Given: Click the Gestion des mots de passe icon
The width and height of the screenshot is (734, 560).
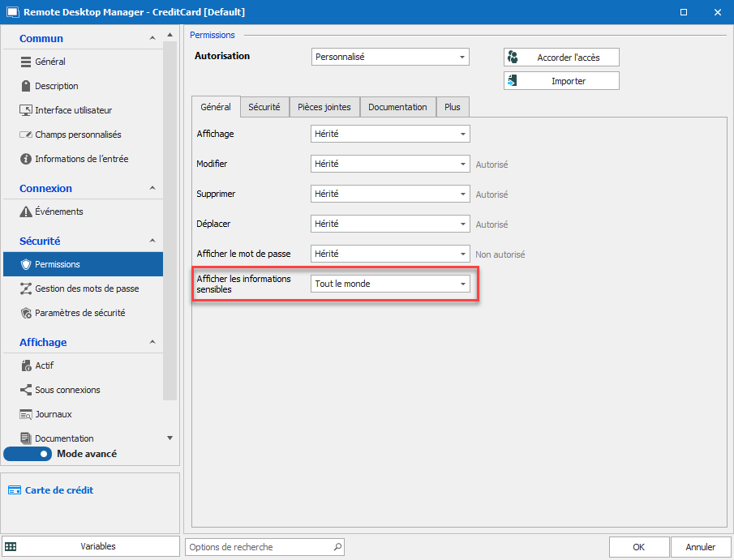Looking at the screenshot, I should (26, 289).
